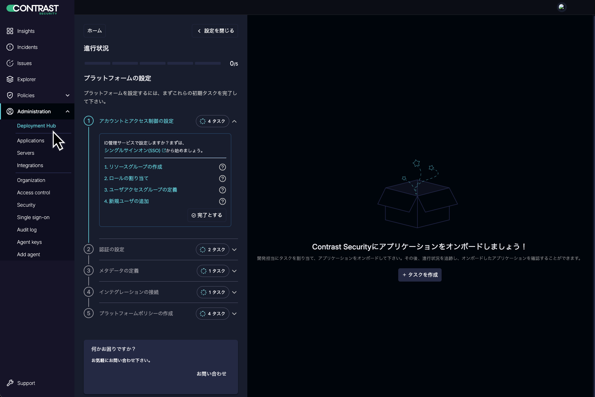
Task: Click the Policies shield icon
Action: pos(10,95)
